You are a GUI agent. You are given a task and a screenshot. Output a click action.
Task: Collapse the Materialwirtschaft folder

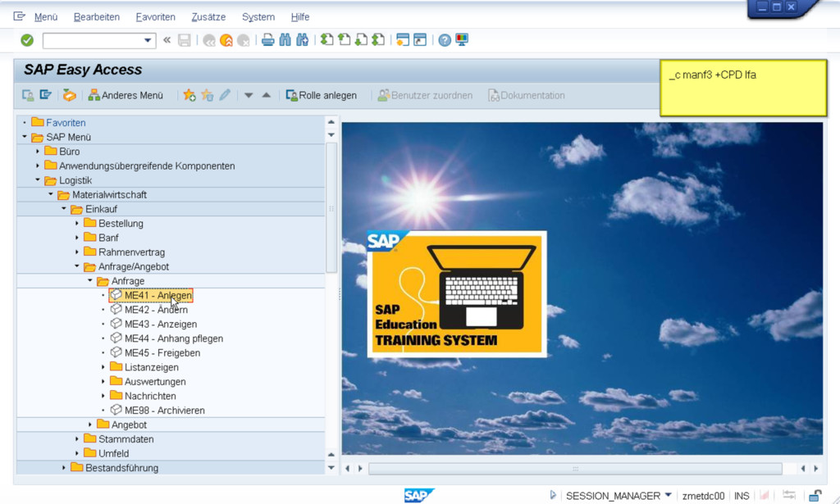(51, 195)
